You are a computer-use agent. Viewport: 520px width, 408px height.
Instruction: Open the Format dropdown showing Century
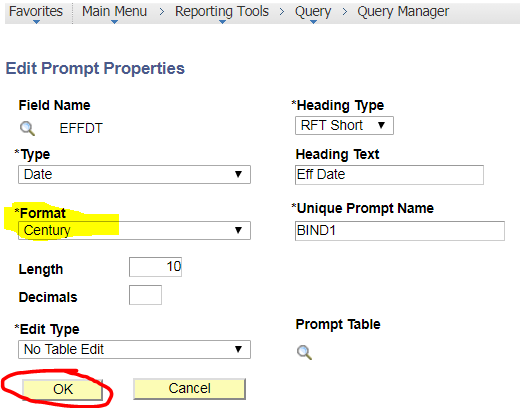pos(134,230)
